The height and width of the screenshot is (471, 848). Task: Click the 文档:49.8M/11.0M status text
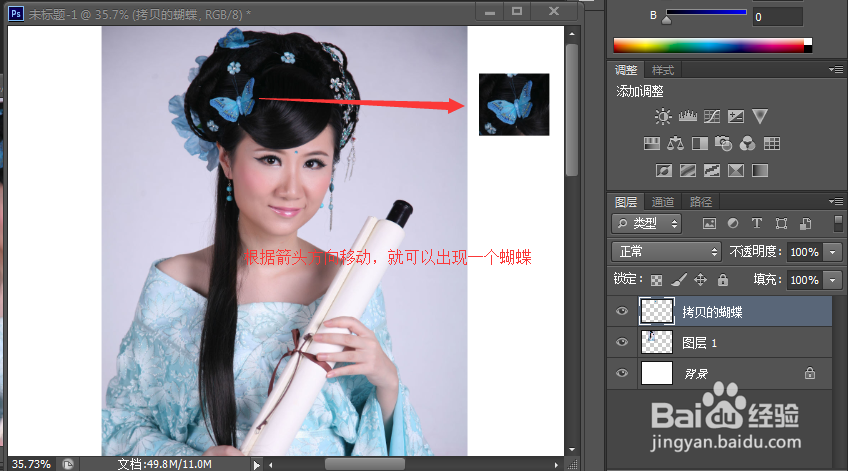click(x=164, y=464)
